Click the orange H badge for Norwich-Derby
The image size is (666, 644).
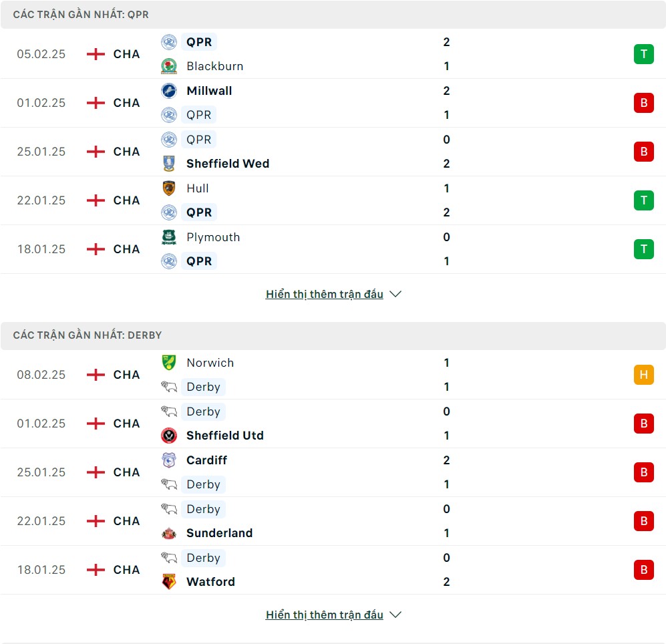click(x=644, y=375)
